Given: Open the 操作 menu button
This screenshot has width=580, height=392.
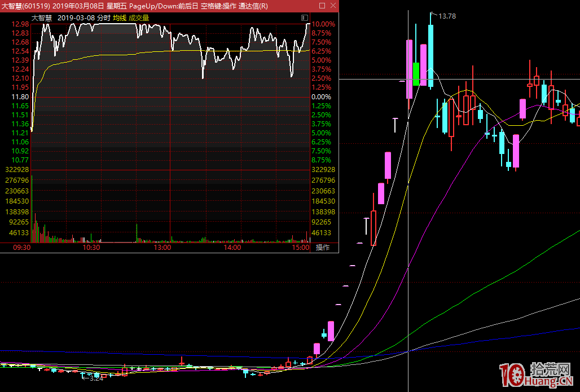Looking at the screenshot, I should coord(323,248).
